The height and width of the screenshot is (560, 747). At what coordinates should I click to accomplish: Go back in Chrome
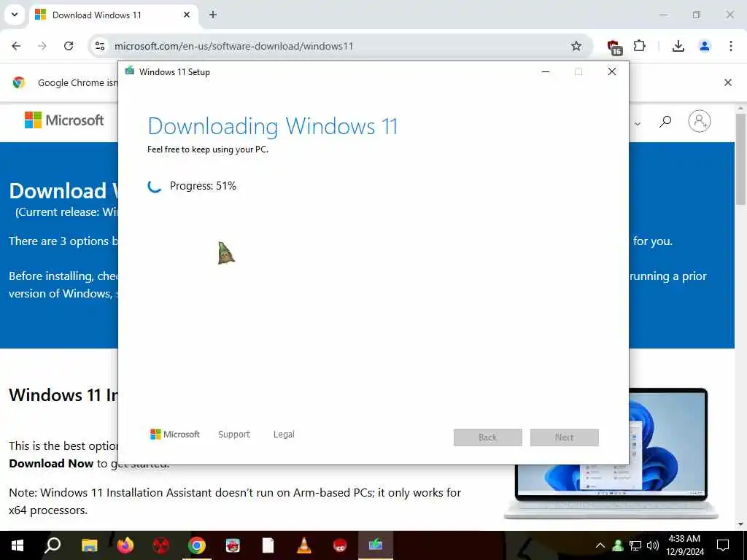pyautogui.click(x=16, y=46)
